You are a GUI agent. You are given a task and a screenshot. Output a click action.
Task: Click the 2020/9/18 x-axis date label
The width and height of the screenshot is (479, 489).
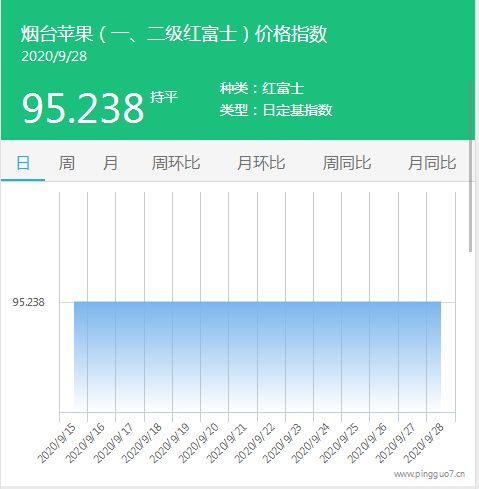click(141, 443)
